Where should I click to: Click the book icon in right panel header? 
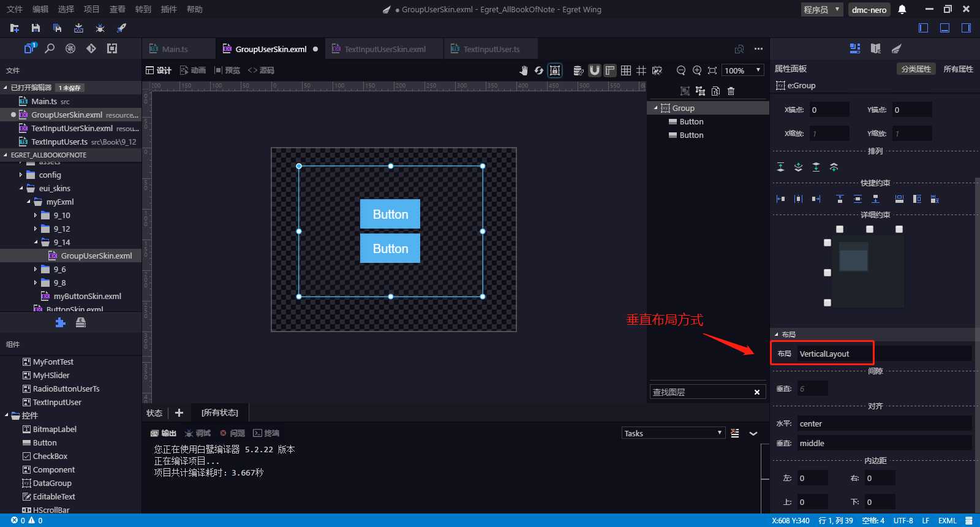pos(876,48)
